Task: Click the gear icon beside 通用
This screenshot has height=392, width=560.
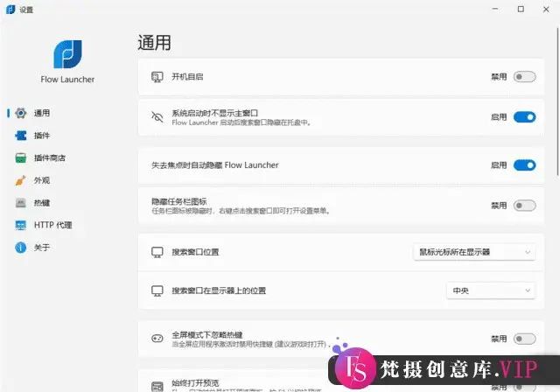Action: (21, 113)
